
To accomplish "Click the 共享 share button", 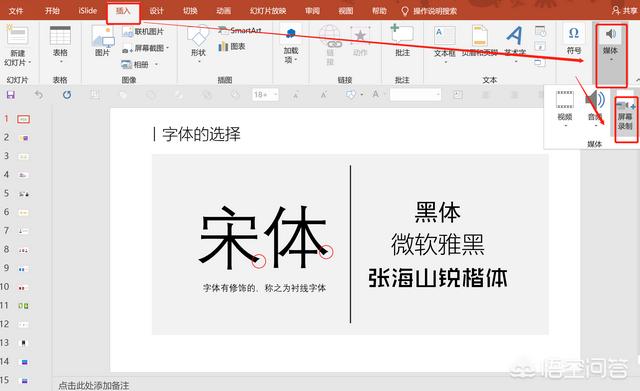I will click(625, 11).
